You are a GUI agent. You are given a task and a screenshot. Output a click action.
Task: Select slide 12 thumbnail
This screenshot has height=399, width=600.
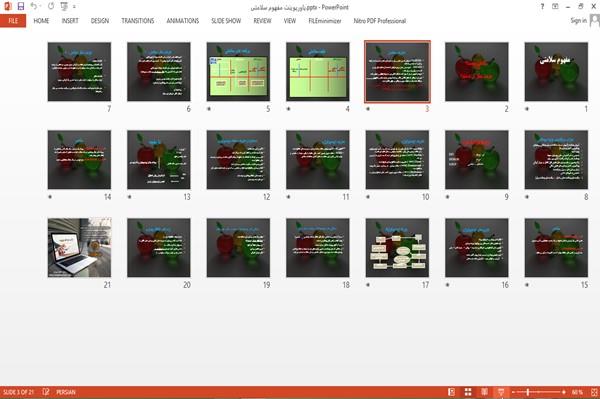coord(238,160)
